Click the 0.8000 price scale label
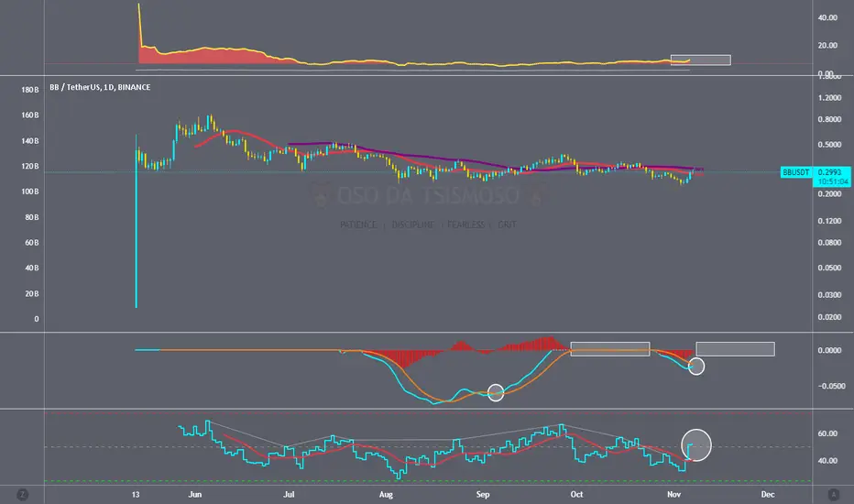The image size is (854, 504). 829,119
